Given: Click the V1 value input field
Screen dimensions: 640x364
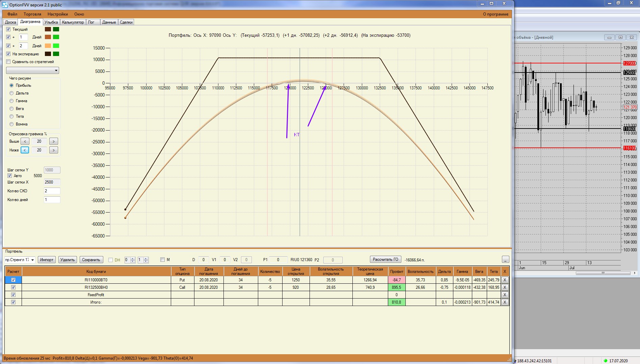Looking at the screenshot, I should [224, 260].
